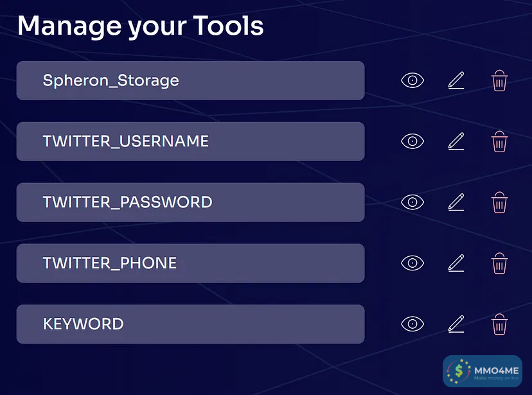The width and height of the screenshot is (532, 395).
Task: Click pencil icon for TWITTER_PASSWORD
Action: (456, 202)
